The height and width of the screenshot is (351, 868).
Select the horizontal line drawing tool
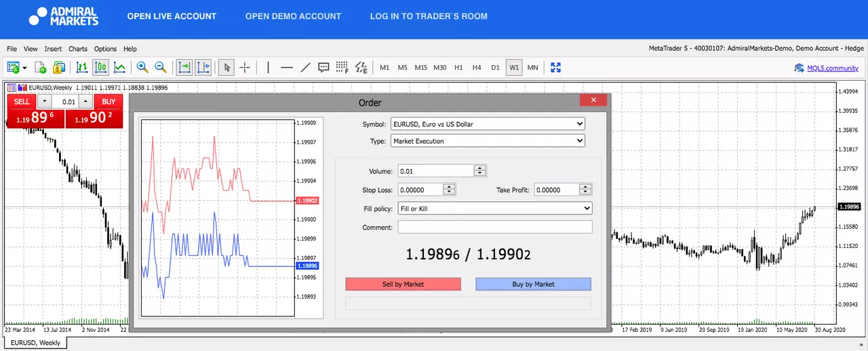tap(287, 67)
